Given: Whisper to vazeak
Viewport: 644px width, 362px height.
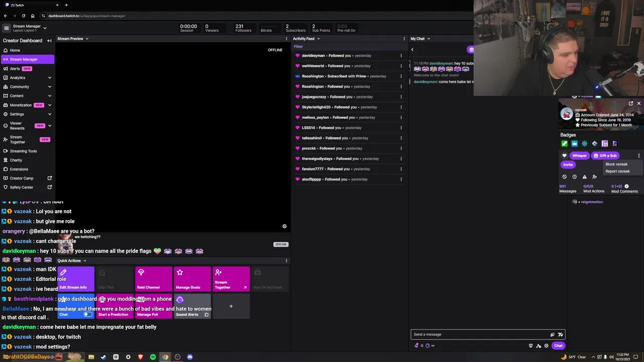Looking at the screenshot, I should click(x=580, y=155).
